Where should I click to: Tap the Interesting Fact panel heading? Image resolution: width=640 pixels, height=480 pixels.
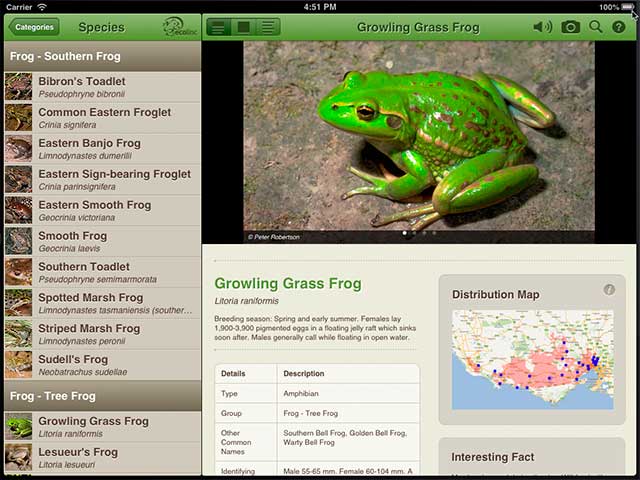(493, 457)
